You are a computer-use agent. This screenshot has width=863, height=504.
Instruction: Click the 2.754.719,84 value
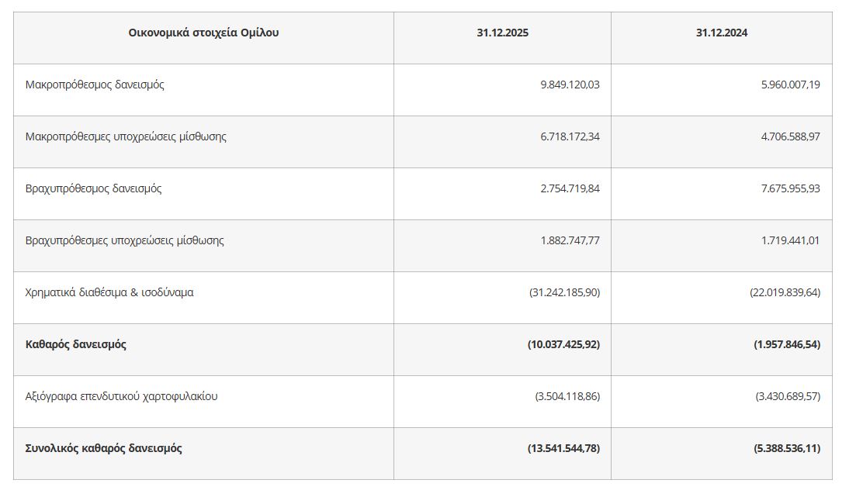pos(570,188)
